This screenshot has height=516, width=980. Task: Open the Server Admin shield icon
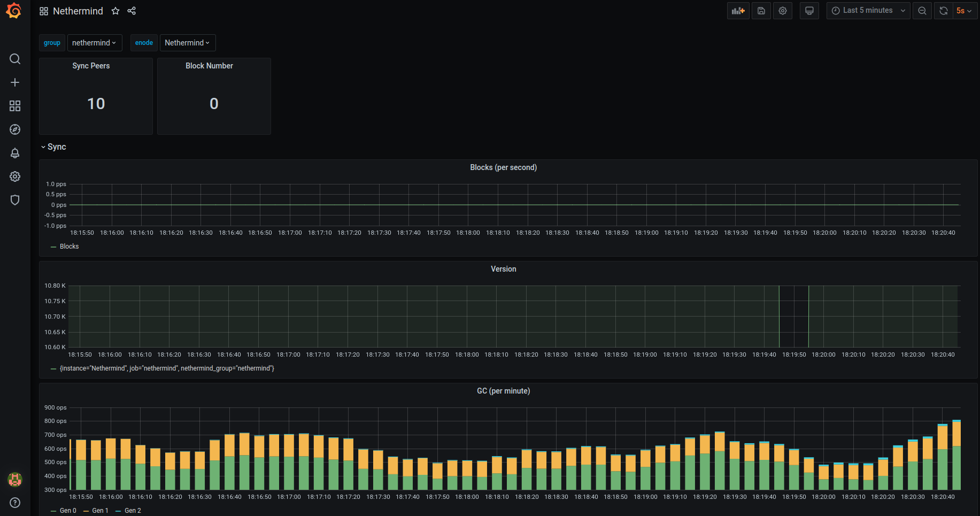click(15, 200)
